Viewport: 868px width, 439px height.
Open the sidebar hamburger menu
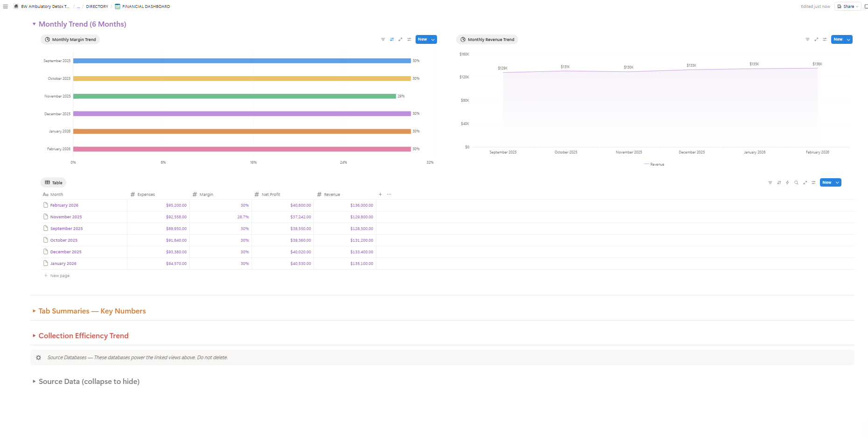(6, 7)
